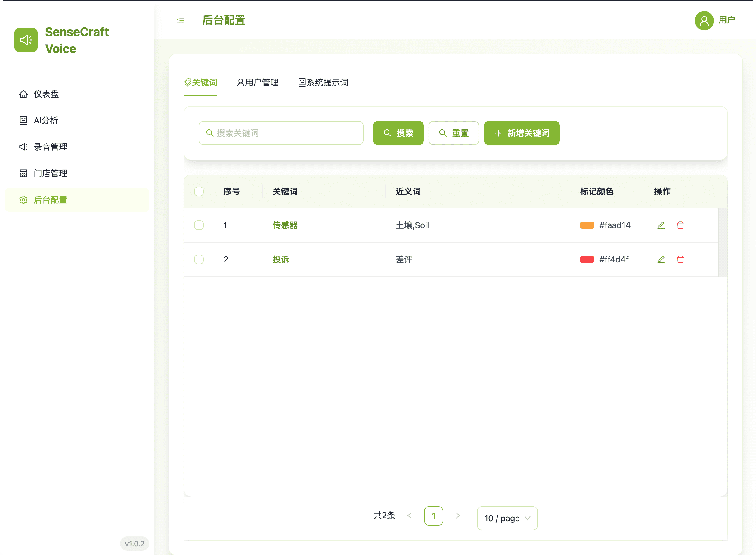Open 录音管理 recording management
The image size is (756, 555).
50,147
